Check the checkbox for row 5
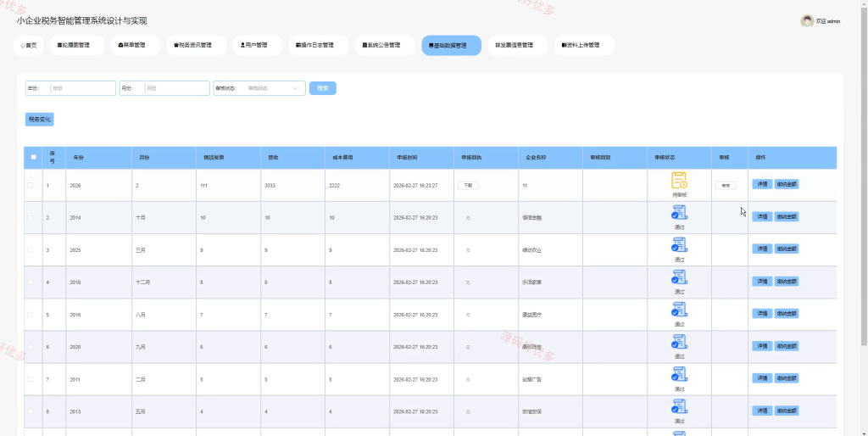This screenshot has height=436, width=868. coord(31,314)
